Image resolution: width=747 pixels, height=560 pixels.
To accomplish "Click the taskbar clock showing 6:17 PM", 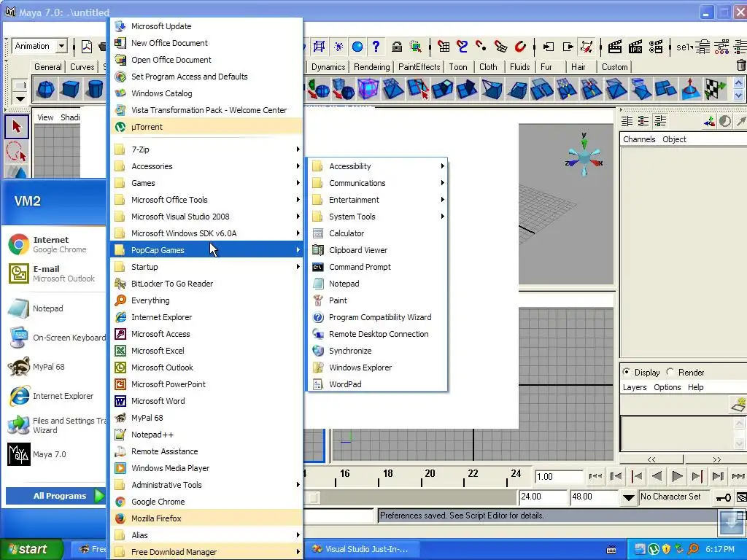I will pos(720,549).
